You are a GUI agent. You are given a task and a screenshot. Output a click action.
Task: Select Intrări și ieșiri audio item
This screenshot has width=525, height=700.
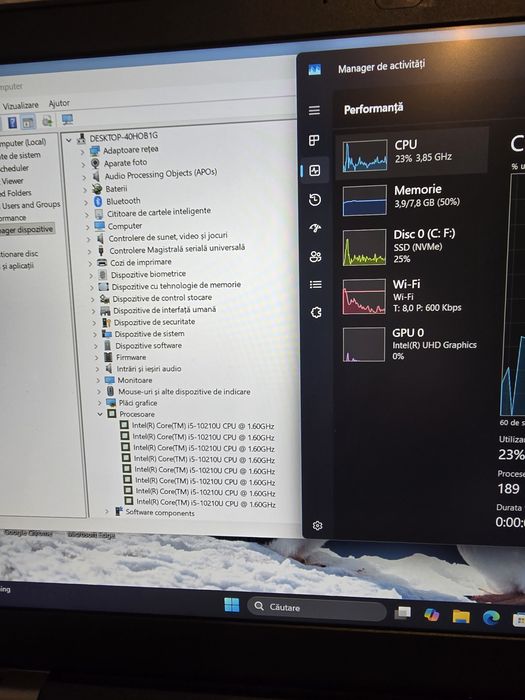149,369
